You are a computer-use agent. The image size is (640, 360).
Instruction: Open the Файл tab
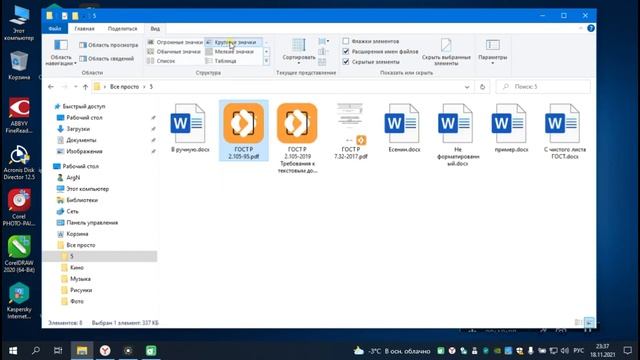point(55,29)
